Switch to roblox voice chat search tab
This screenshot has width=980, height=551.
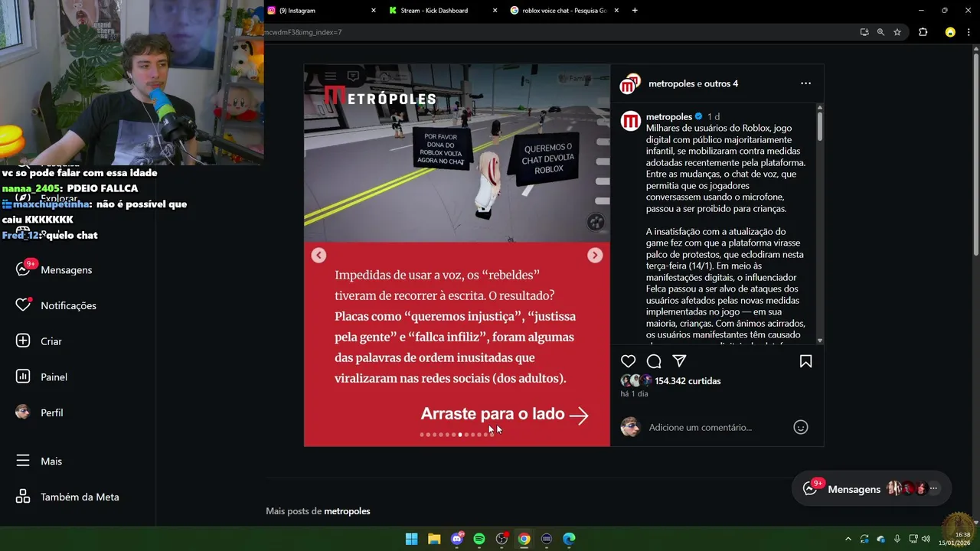[565, 11]
